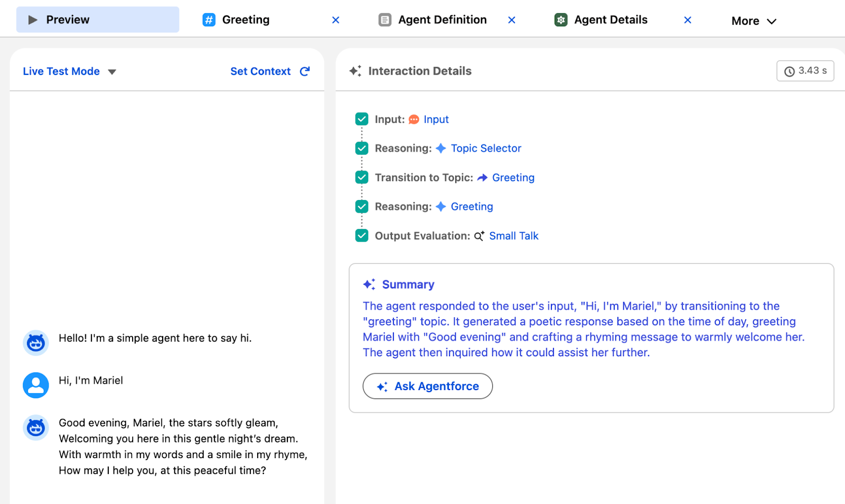Toggle the checkbox next to Input step
The width and height of the screenshot is (845, 504).
[x=362, y=119]
